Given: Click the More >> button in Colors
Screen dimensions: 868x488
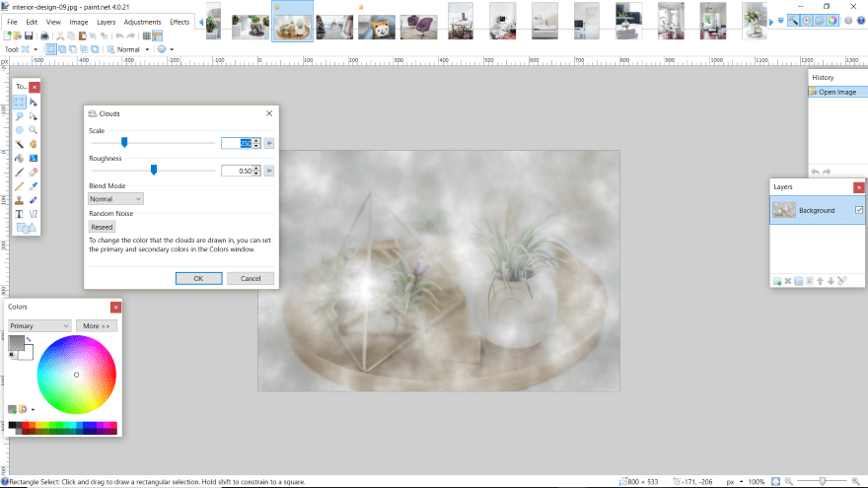Looking at the screenshot, I should pos(97,326).
